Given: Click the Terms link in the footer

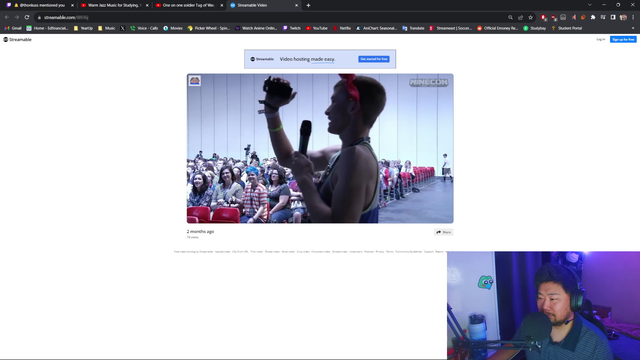Looking at the screenshot, I should pos(390,251).
